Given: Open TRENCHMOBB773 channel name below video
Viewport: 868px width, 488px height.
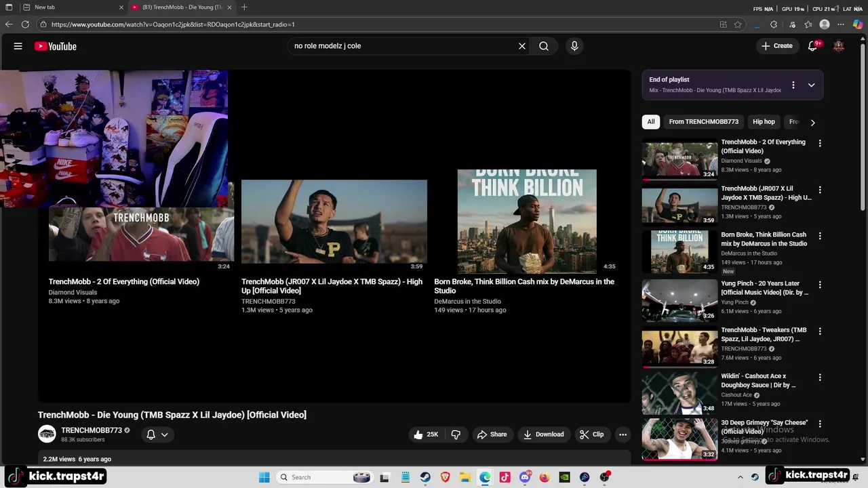Looking at the screenshot, I should (x=92, y=430).
